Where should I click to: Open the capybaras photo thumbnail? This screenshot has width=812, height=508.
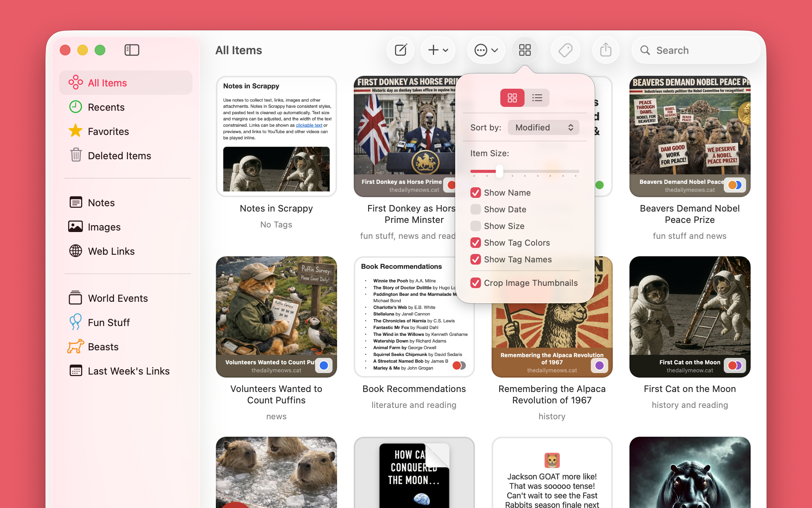tap(276, 472)
